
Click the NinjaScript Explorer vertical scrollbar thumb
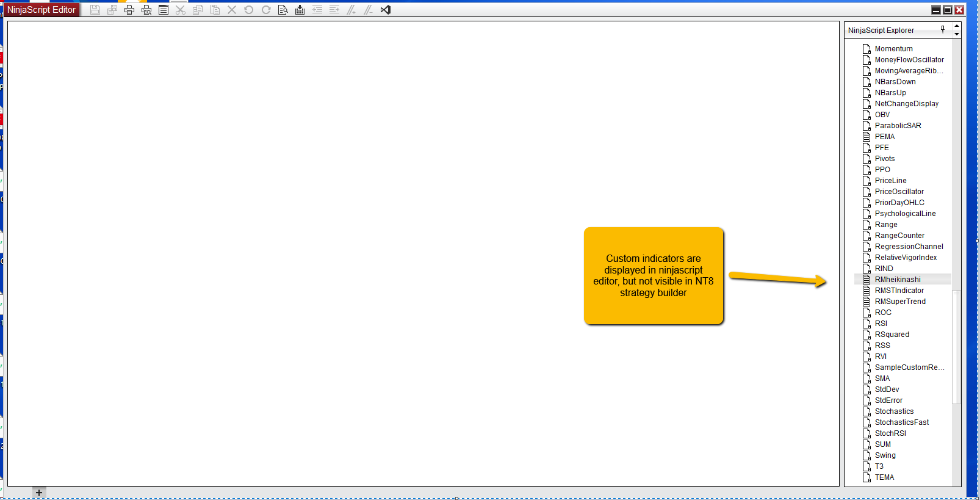pos(956,347)
